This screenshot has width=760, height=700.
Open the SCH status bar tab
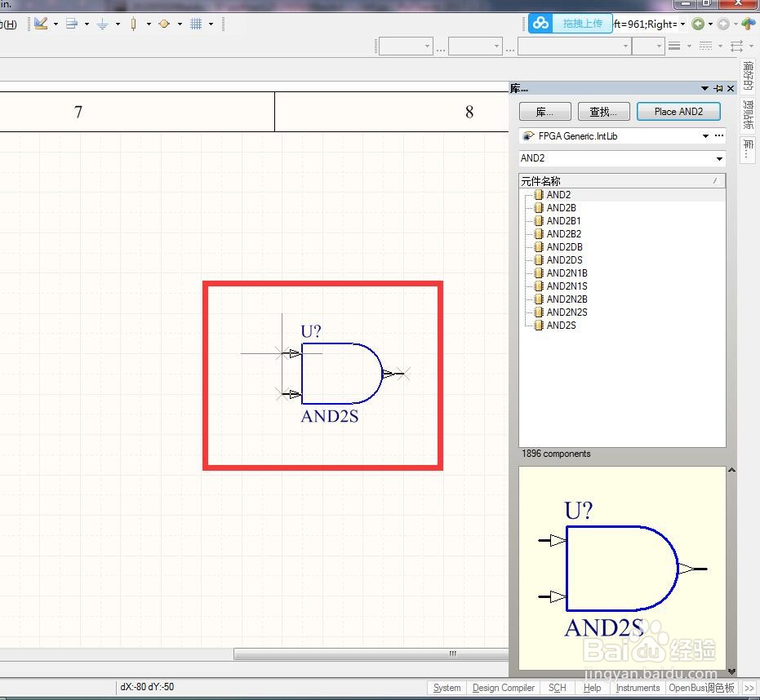pos(557,688)
